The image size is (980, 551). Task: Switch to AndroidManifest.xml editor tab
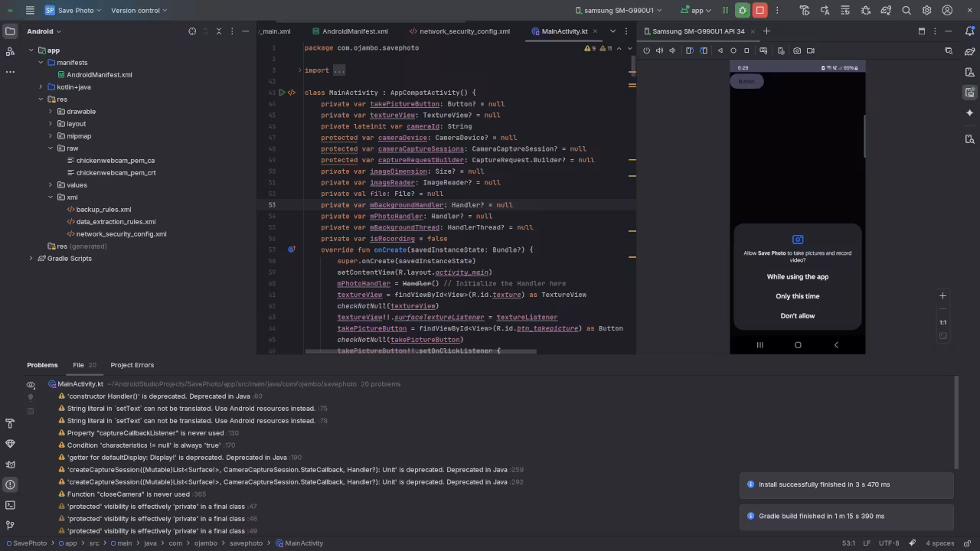click(350, 31)
